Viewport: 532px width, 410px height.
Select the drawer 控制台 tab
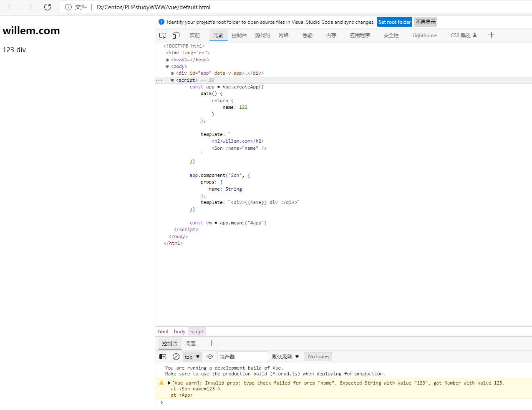tap(169, 344)
